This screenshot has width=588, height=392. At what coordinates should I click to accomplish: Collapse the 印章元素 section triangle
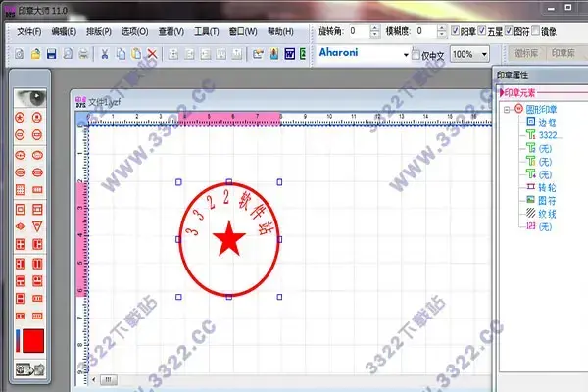pyautogui.click(x=502, y=93)
